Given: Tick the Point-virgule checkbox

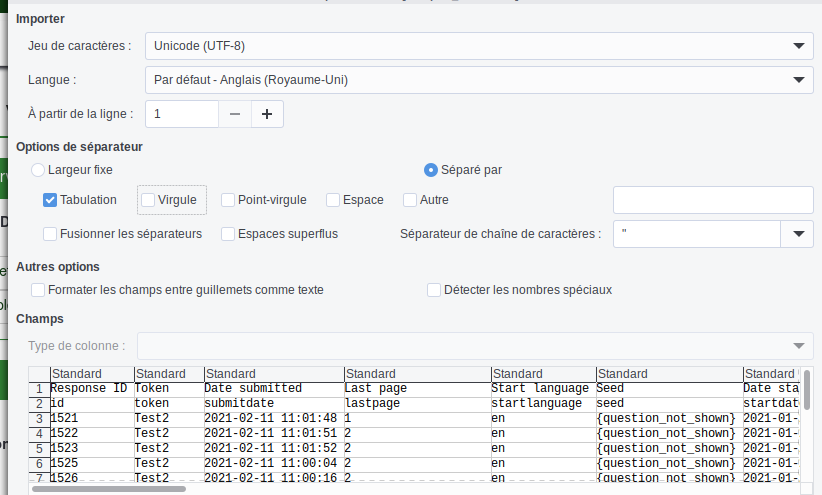Looking at the screenshot, I should point(228,200).
